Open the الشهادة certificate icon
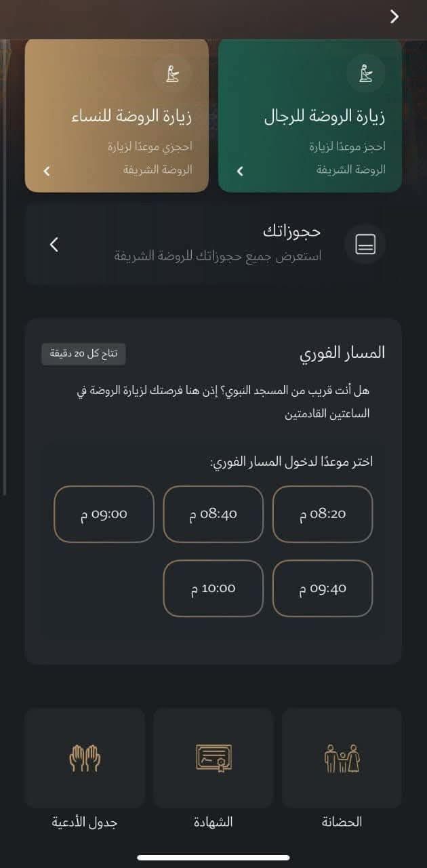427x868 pixels. click(x=213, y=758)
